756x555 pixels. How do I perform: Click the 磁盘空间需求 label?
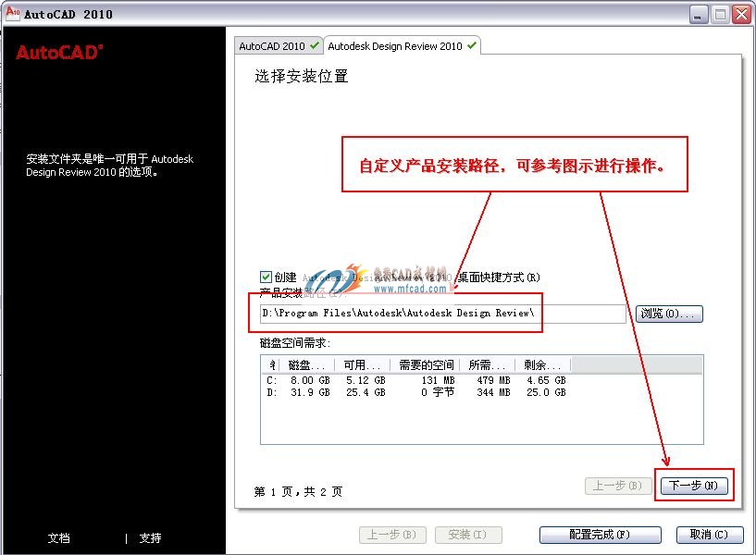(x=295, y=343)
